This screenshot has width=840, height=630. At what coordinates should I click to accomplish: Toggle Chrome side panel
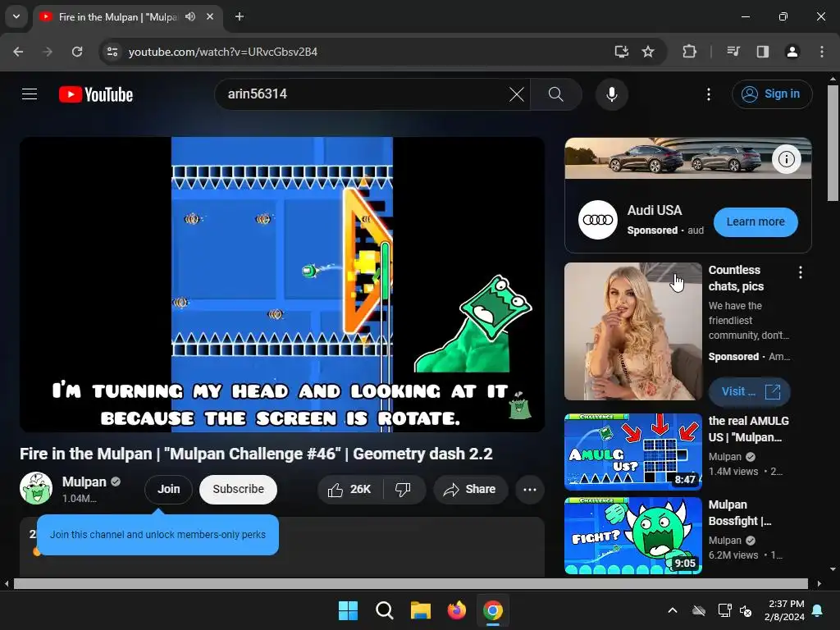click(763, 52)
